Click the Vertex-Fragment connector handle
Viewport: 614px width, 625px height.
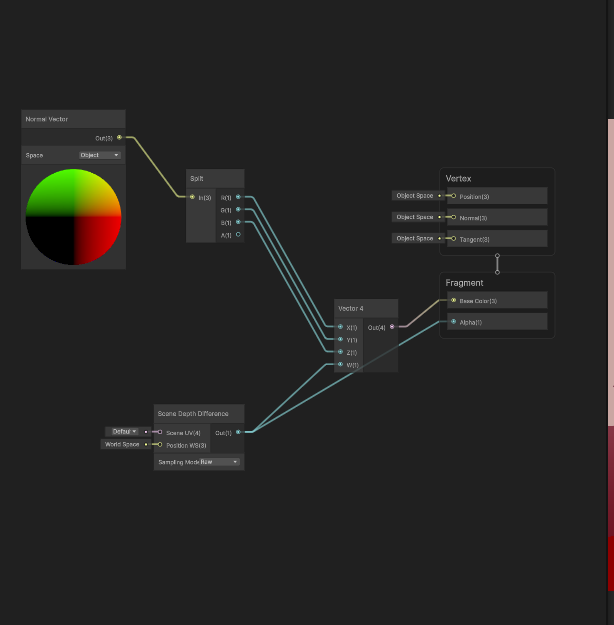pyautogui.click(x=497, y=264)
